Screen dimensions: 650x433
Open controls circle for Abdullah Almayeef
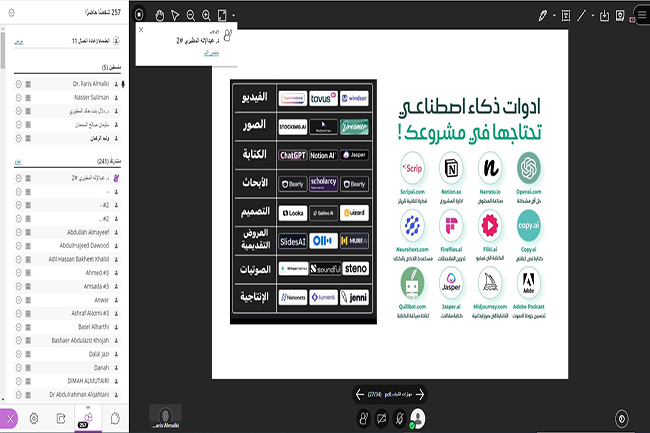coord(19,232)
